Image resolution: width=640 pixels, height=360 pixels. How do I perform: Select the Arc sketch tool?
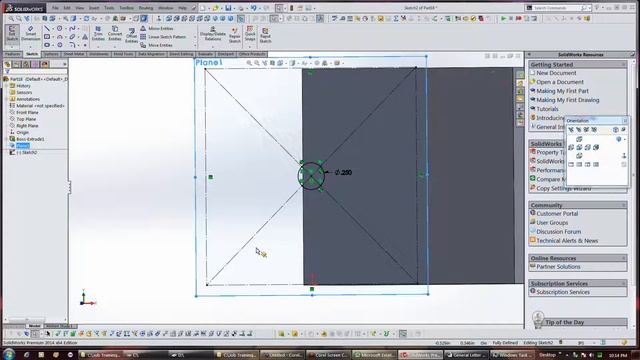pyautogui.click(x=60, y=37)
